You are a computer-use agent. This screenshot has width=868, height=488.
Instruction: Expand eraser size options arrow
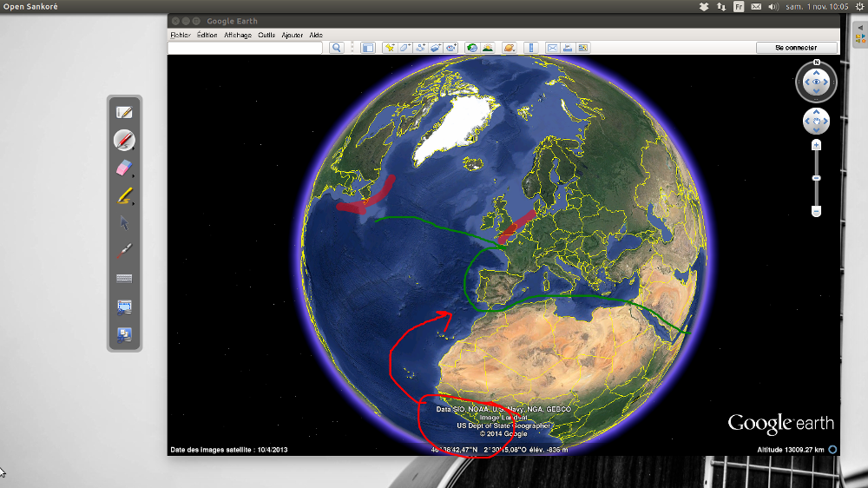(134, 176)
